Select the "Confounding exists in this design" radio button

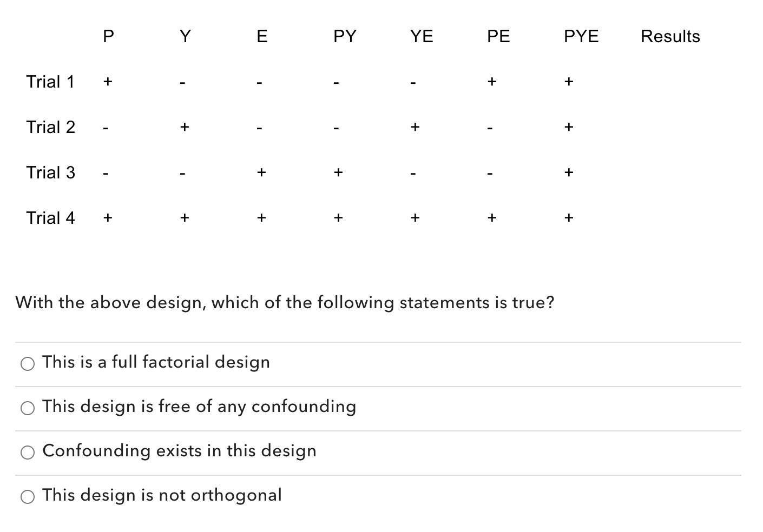click(x=28, y=452)
